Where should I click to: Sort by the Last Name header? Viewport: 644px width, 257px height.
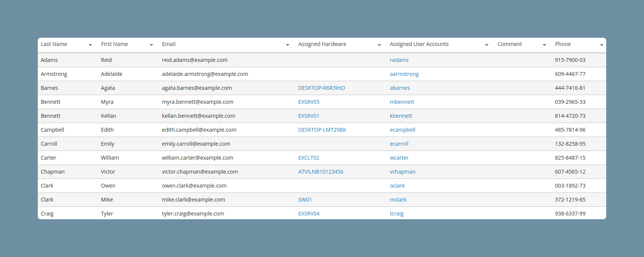54,44
